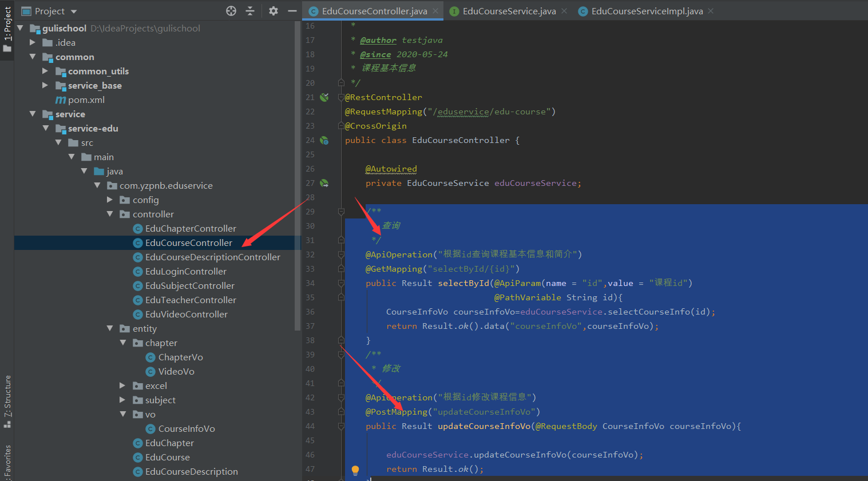Open the Z: Structure tool window tab
The image size is (868, 481).
coord(7,402)
